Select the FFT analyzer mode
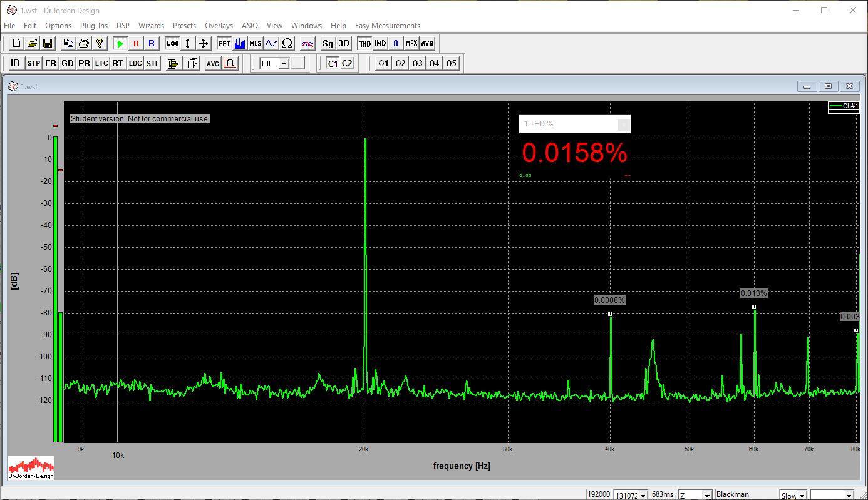This screenshot has width=868, height=500. 224,43
